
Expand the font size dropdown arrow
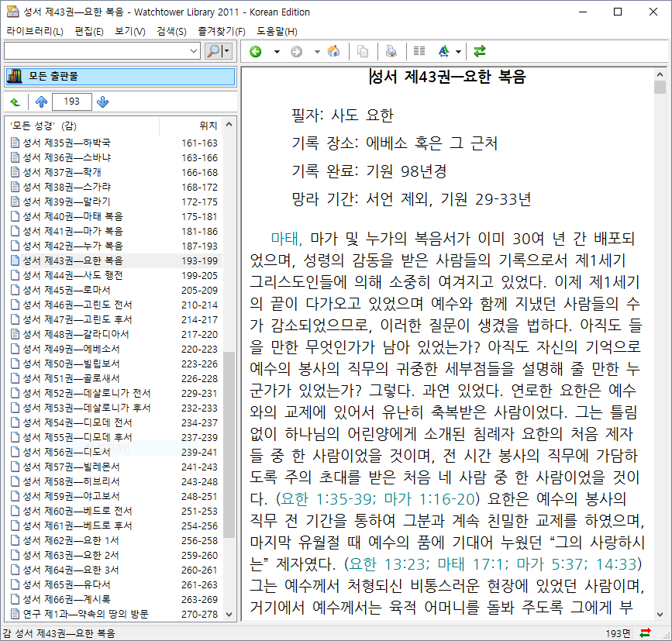[459, 52]
